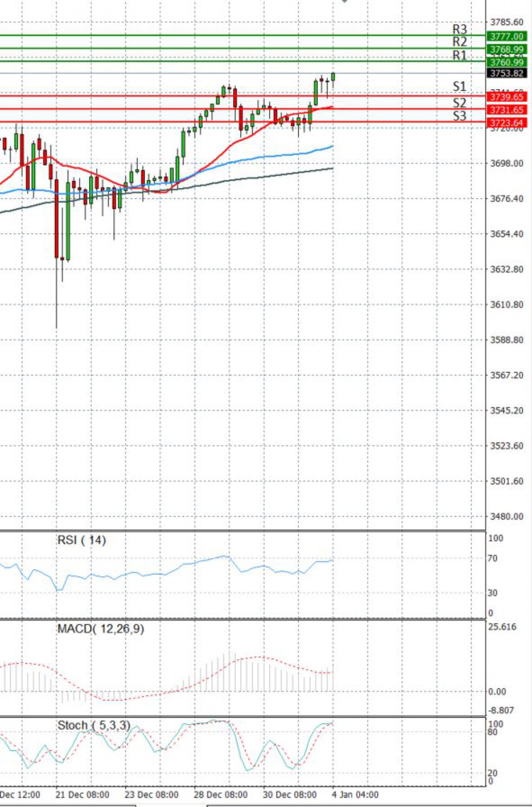Select the S1 text label on chart
The width and height of the screenshot is (532, 807).
click(459, 86)
